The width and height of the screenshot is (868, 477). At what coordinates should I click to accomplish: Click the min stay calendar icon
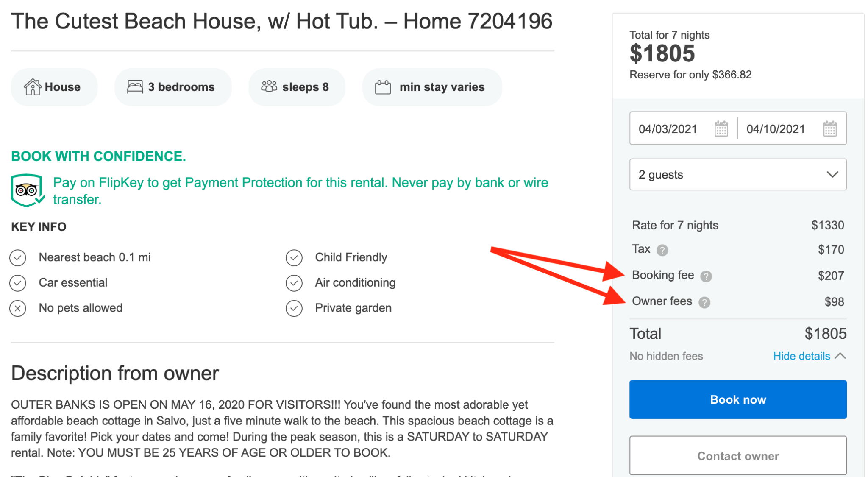point(383,86)
